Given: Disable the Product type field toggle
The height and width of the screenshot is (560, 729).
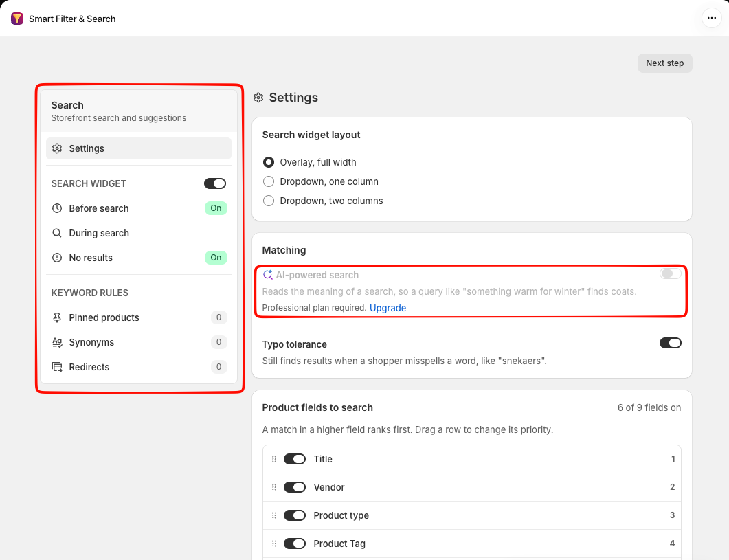Looking at the screenshot, I should pos(295,515).
